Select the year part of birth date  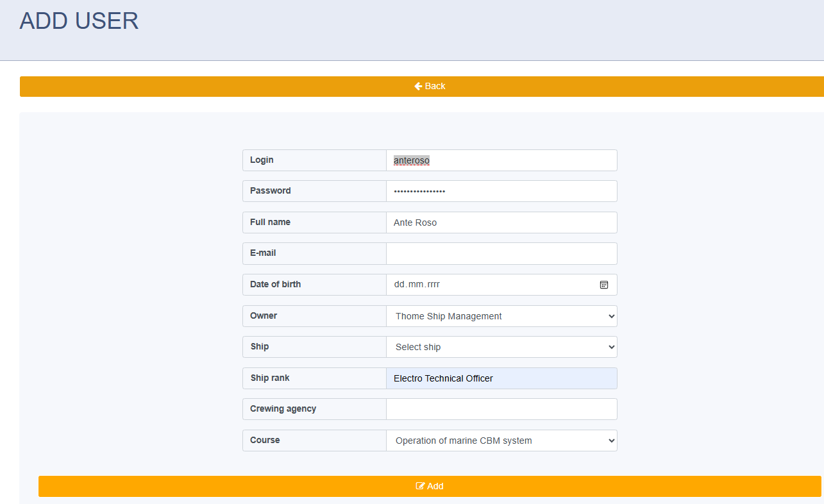[x=433, y=285]
